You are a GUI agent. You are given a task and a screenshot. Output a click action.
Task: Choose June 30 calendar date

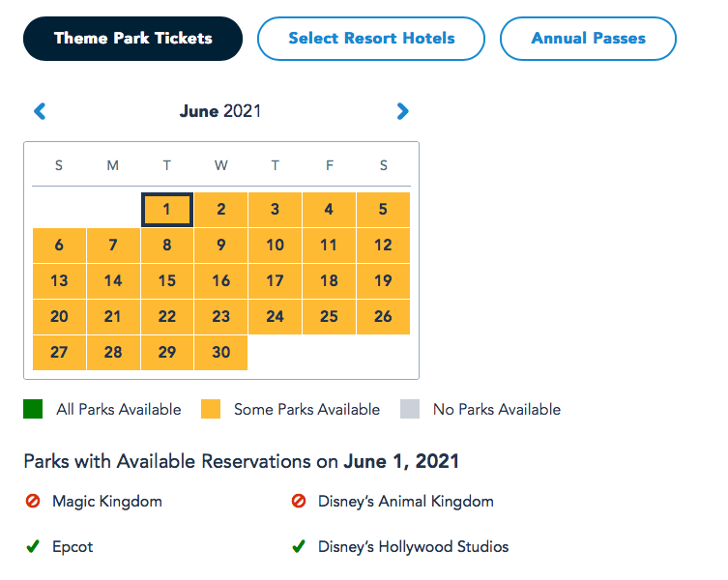[221, 353]
